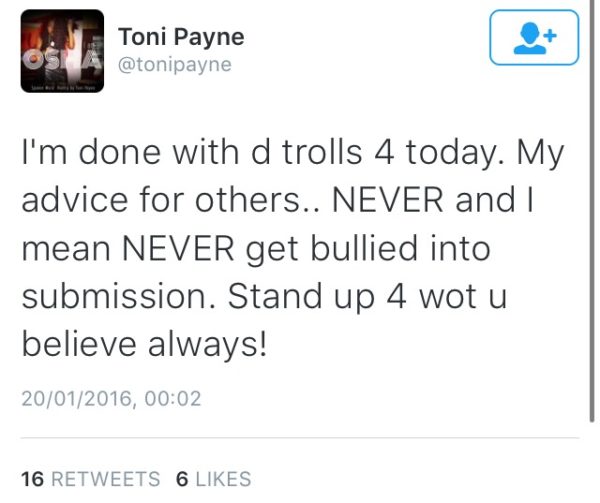Click the plus sign on the follow icon
600x503 pixels.
point(550,36)
